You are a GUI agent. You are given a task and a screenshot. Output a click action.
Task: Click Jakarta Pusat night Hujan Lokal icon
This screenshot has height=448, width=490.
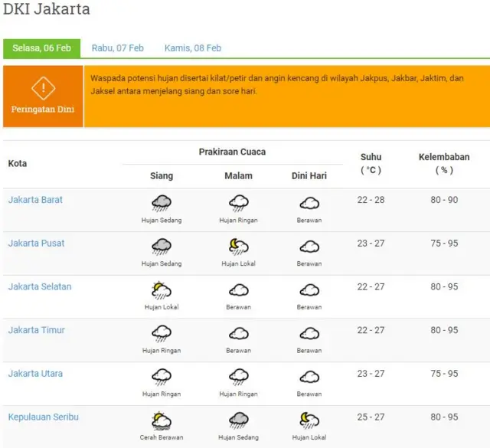pos(238,247)
